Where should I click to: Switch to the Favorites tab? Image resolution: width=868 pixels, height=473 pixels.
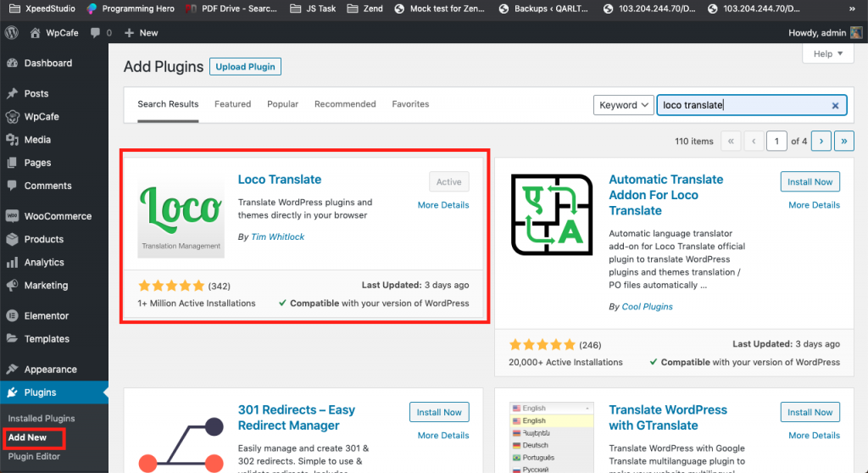(x=410, y=104)
